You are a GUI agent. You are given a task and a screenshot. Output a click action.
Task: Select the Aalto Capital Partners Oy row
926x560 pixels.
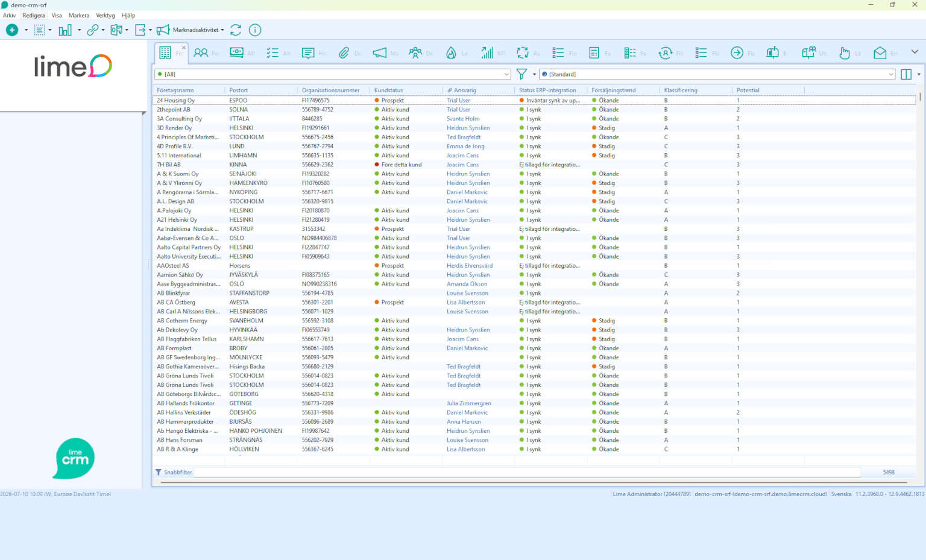[534, 247]
